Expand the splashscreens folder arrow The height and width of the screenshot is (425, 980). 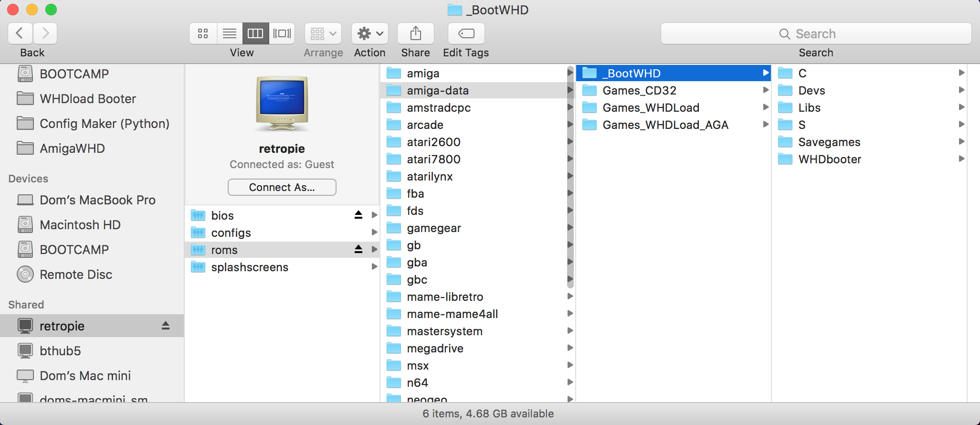click(374, 267)
